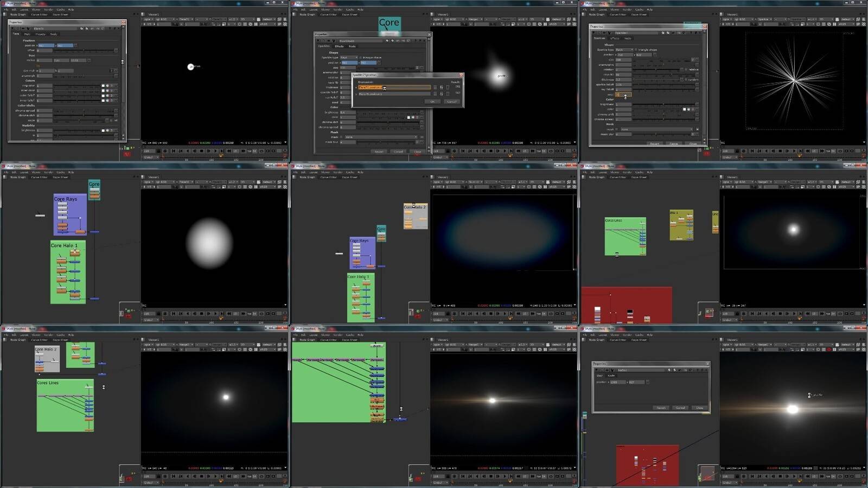The height and width of the screenshot is (488, 868).
Task: Flare properties window: click properties panel scrollbar
Action: pos(123,65)
